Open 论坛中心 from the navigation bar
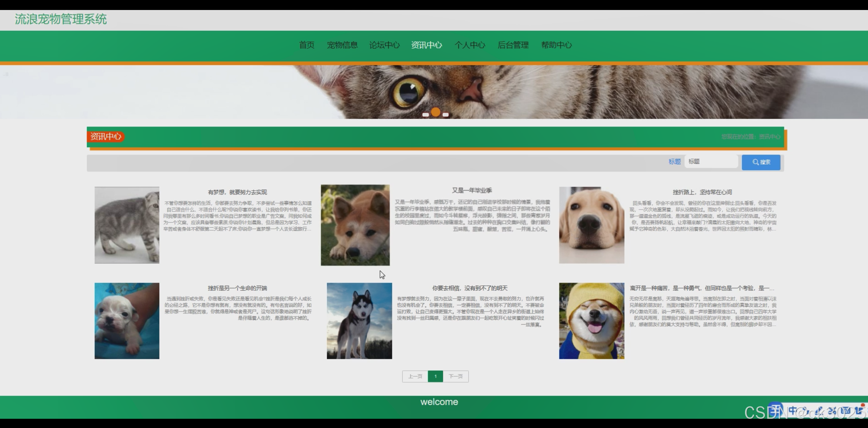Screen dimensions: 868x428 click(384, 45)
